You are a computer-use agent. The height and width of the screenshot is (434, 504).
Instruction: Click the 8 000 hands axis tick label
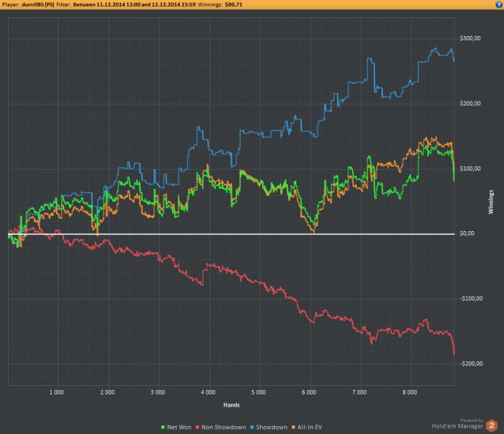tap(410, 392)
